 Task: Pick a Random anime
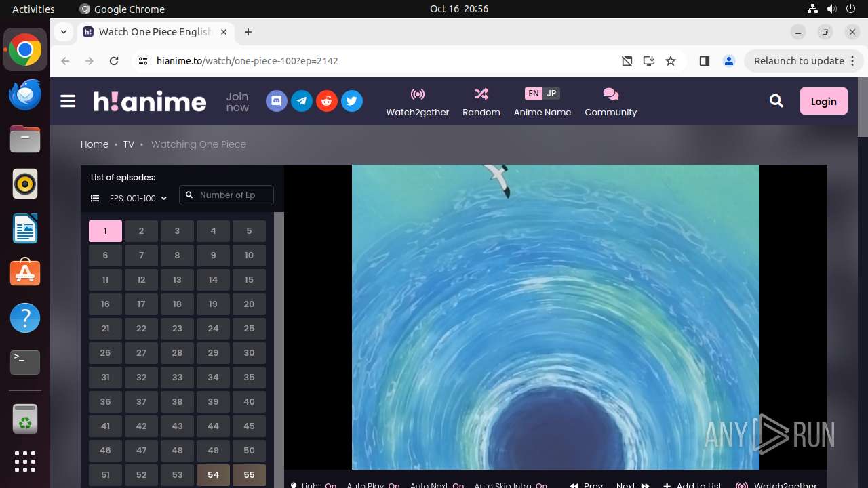pyautogui.click(x=481, y=102)
